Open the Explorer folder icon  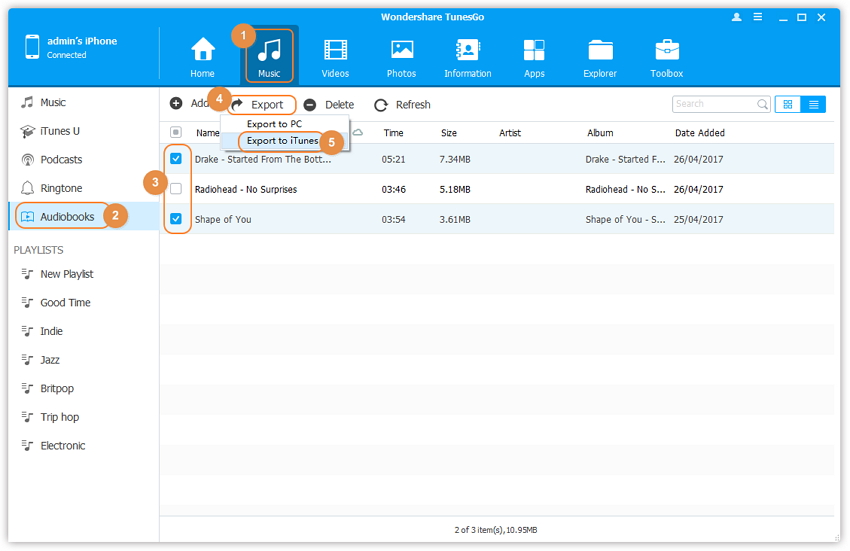point(601,56)
